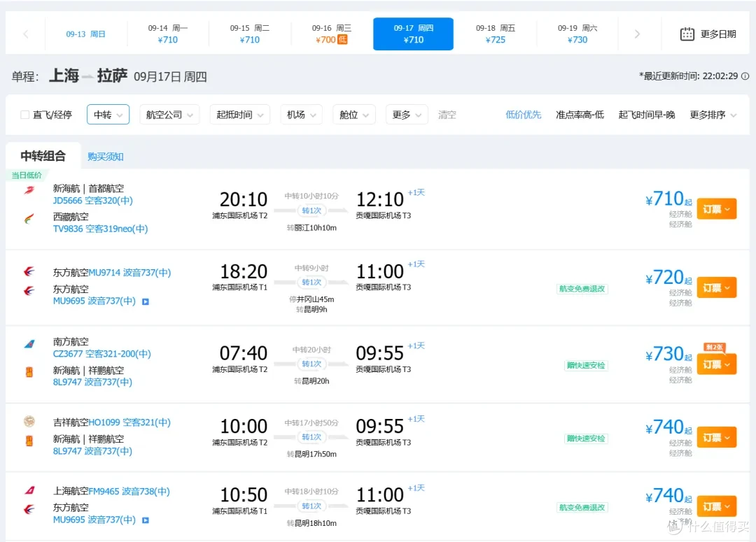The height and width of the screenshot is (542, 756).
Task: Open the 更多 filter dropdown
Action: (x=407, y=115)
